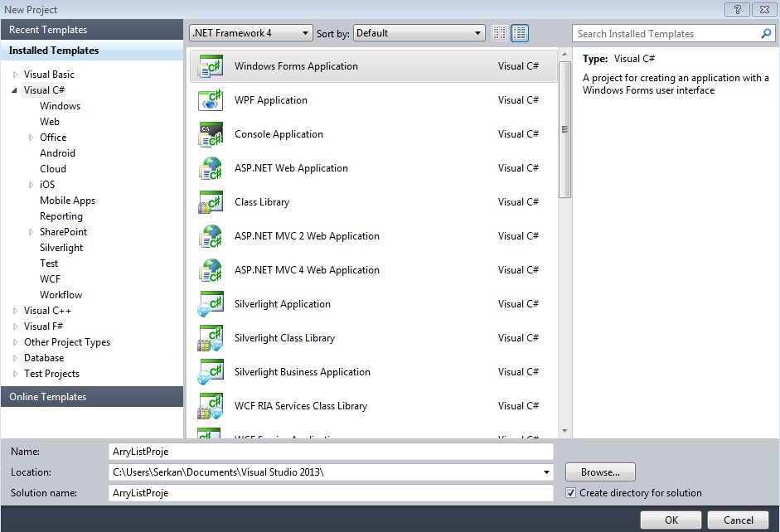Expand the Visual Basic tree node
Screen dimensions: 780x532
(x=15, y=75)
